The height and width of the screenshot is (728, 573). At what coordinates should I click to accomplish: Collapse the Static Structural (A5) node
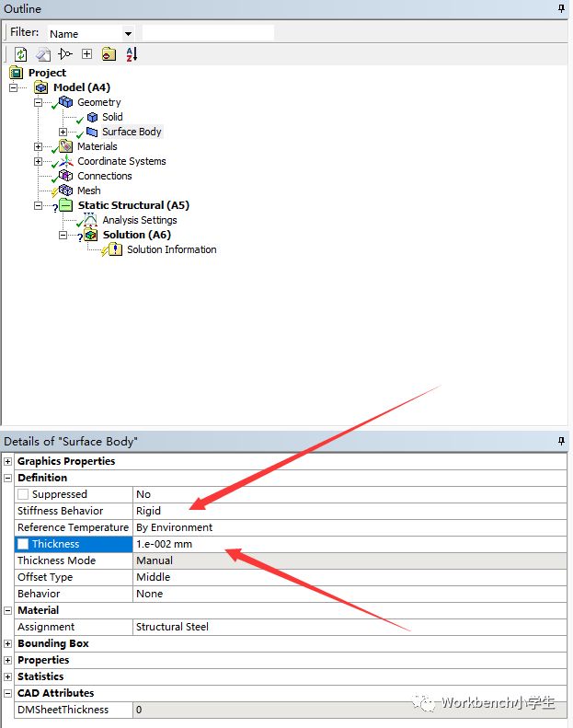coord(39,205)
